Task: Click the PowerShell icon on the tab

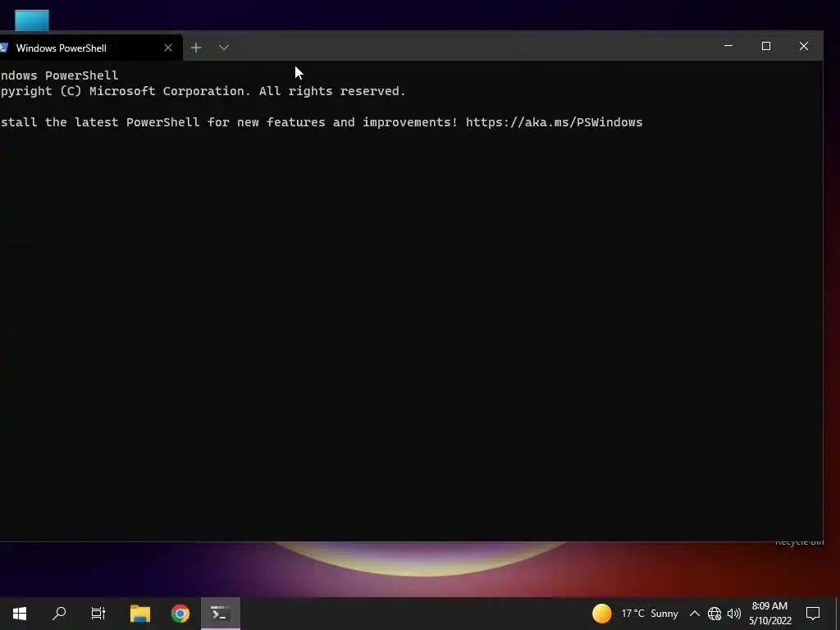Action: pyautogui.click(x=4, y=48)
